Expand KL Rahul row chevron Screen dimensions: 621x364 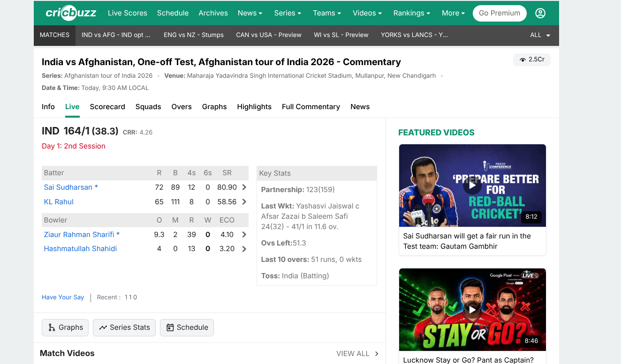click(x=244, y=202)
